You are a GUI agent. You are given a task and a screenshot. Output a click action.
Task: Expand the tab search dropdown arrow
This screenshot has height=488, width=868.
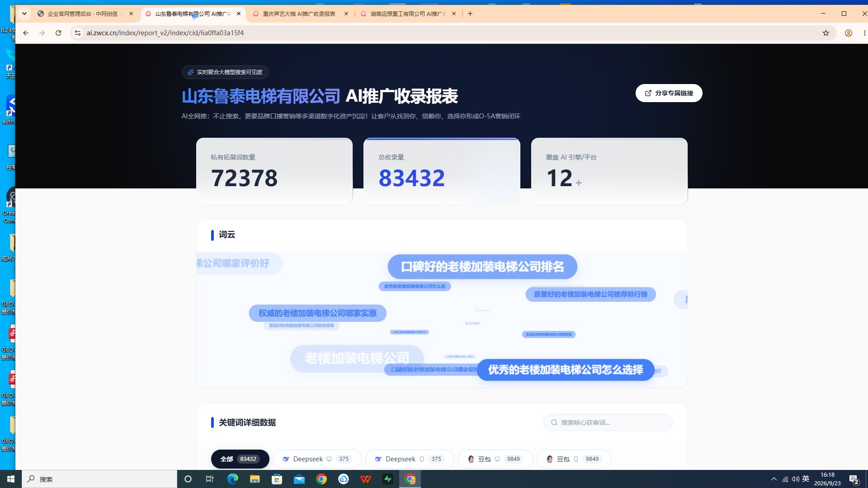click(x=24, y=14)
